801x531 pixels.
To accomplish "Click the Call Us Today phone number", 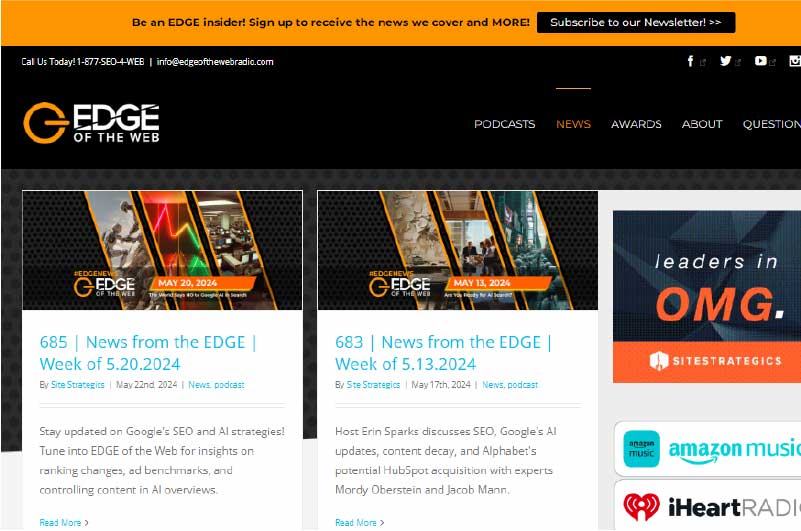I will click(83, 62).
